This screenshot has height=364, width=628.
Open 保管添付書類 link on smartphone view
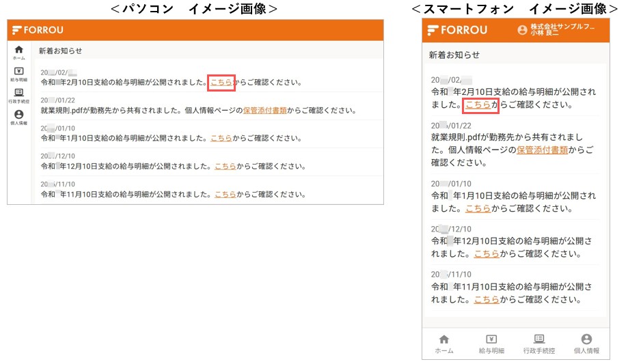(543, 150)
